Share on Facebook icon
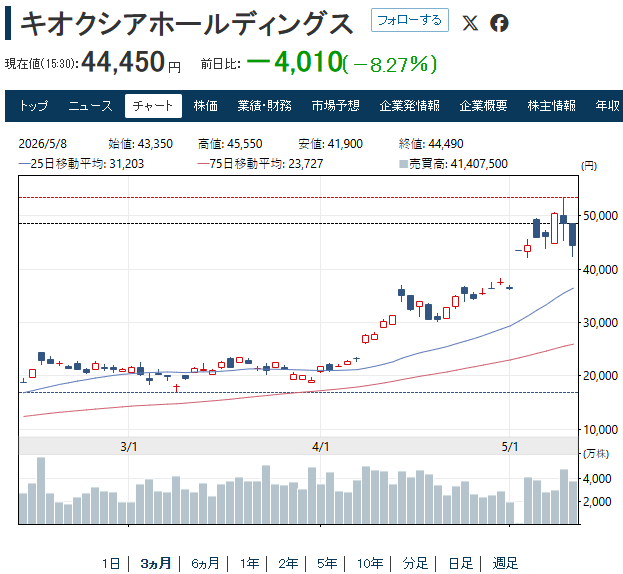The width and height of the screenshot is (623, 574). tap(499, 23)
